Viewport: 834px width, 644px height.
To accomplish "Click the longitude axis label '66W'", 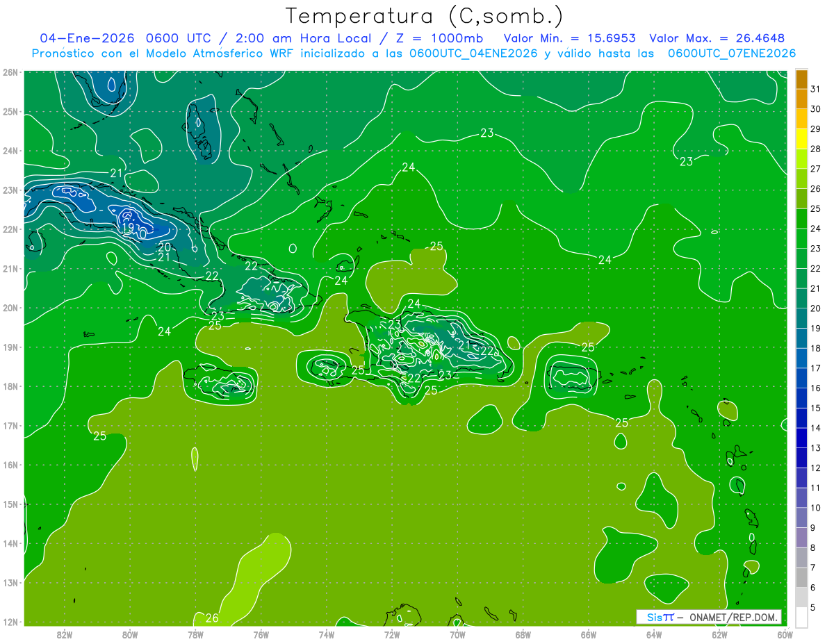I will [589, 634].
